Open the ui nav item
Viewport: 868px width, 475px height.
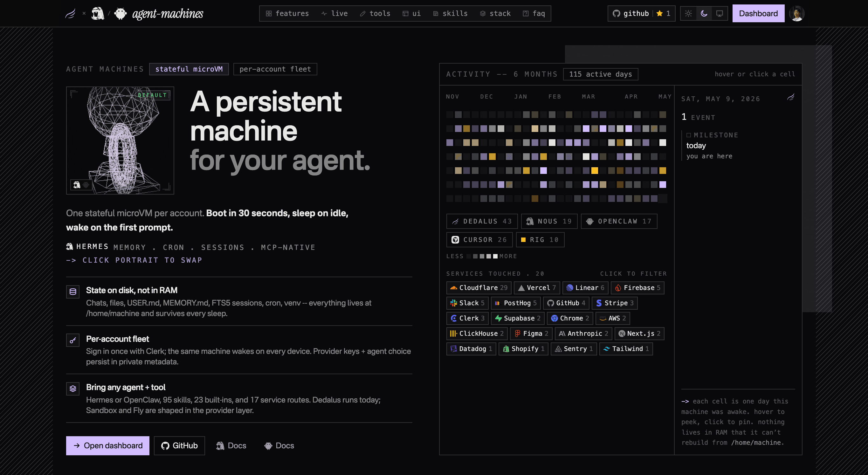pos(411,13)
